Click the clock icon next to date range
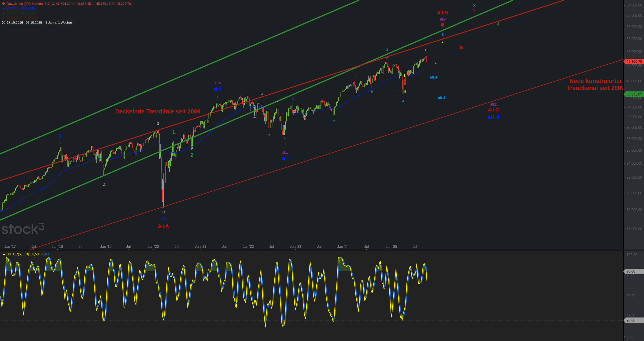 pyautogui.click(x=4, y=23)
